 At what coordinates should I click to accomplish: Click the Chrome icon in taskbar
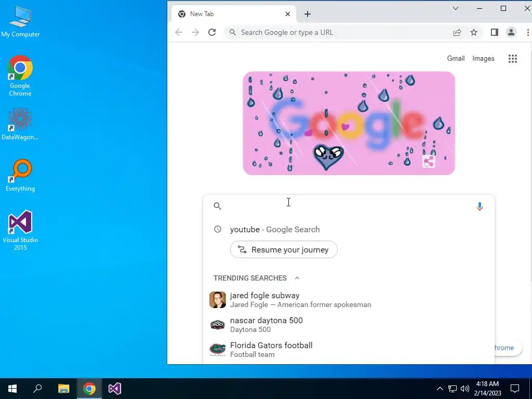(x=89, y=389)
